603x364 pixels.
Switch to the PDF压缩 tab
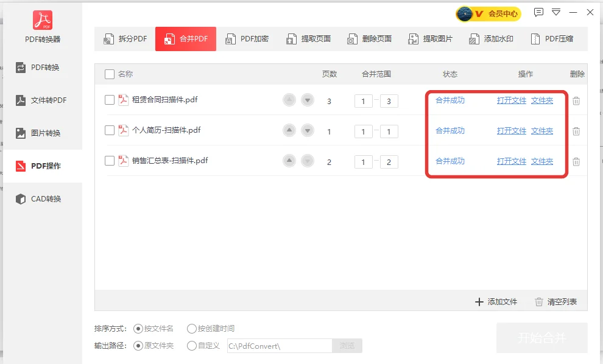pyautogui.click(x=551, y=39)
